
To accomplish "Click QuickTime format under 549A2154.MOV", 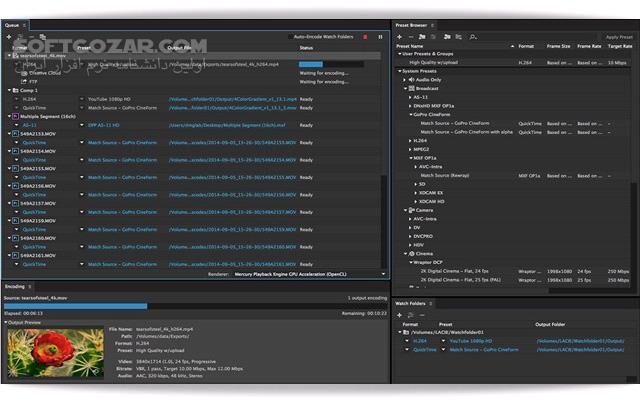I will pos(34,160).
